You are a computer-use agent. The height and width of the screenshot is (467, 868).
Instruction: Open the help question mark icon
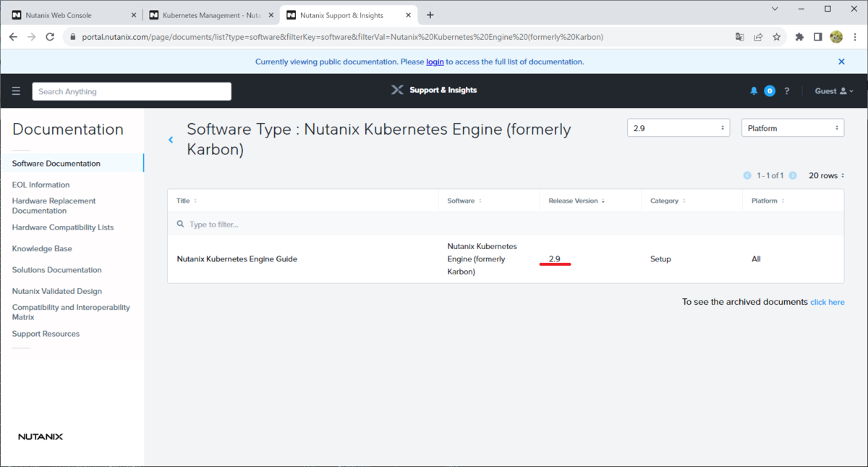[787, 91]
